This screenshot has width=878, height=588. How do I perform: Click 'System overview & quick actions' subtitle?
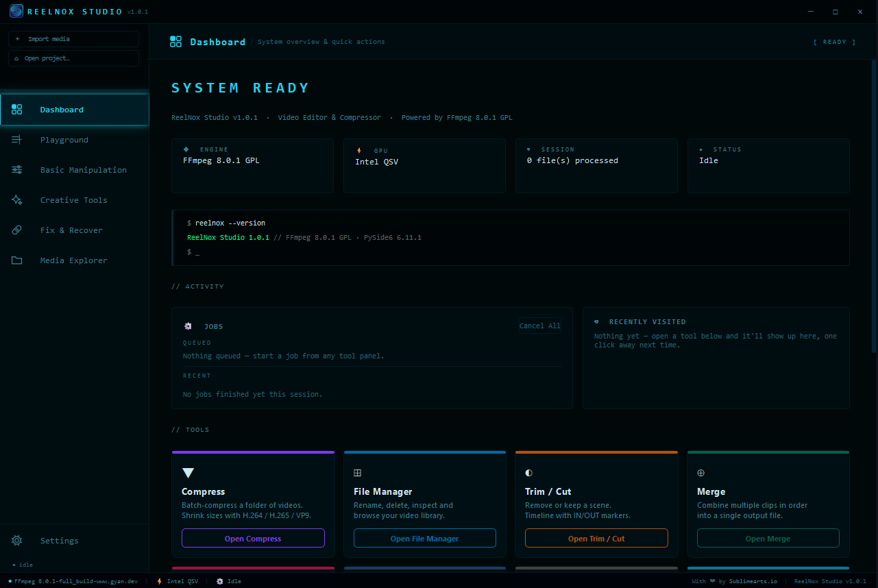(321, 42)
